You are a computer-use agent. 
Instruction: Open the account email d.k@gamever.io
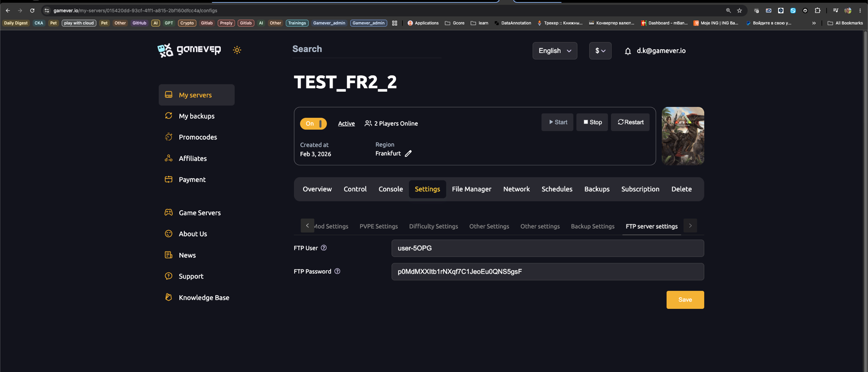[x=661, y=51]
